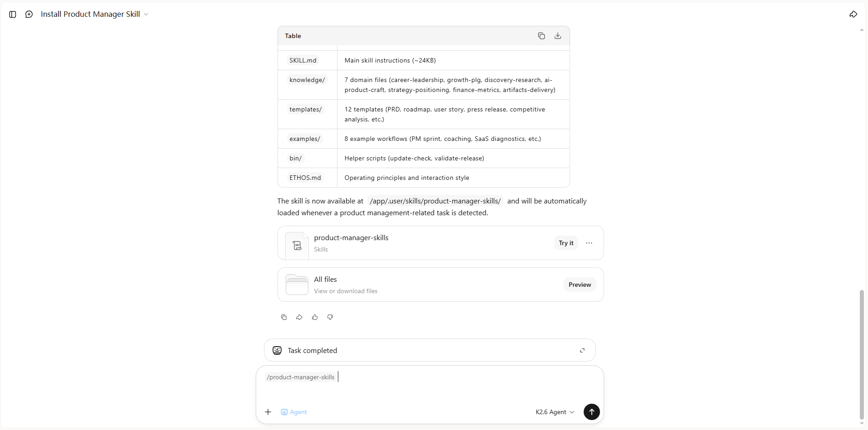The height and width of the screenshot is (430, 868).
Task: Click the Try it button
Action: pyautogui.click(x=566, y=243)
